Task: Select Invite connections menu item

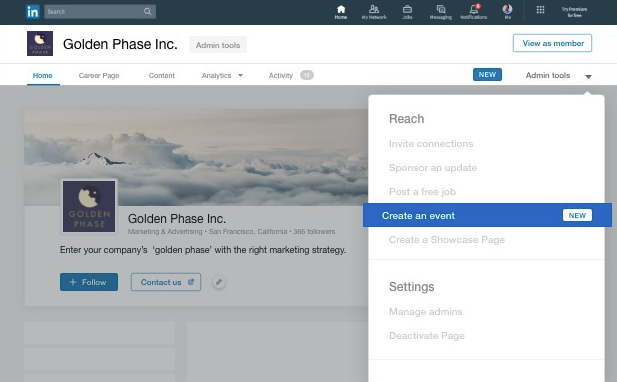Action: [431, 144]
